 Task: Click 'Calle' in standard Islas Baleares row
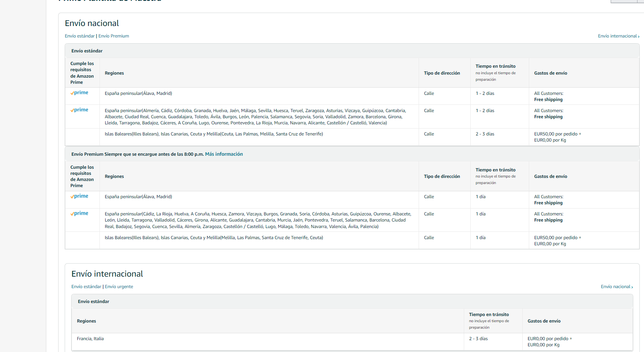click(429, 134)
